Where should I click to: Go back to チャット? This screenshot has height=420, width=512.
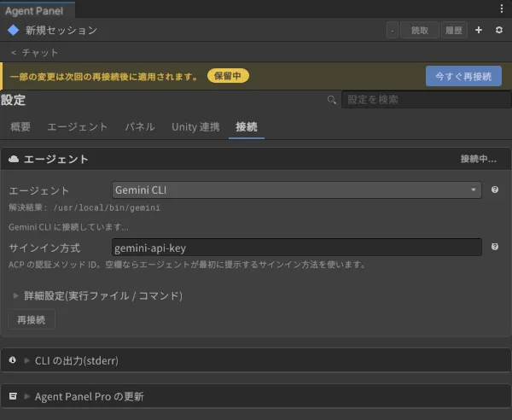click(x=35, y=52)
